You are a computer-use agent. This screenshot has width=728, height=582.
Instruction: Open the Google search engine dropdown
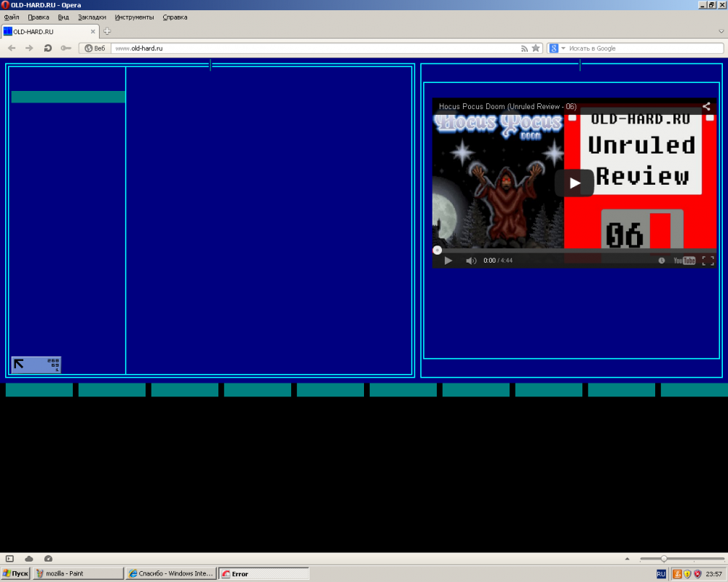(x=558, y=48)
